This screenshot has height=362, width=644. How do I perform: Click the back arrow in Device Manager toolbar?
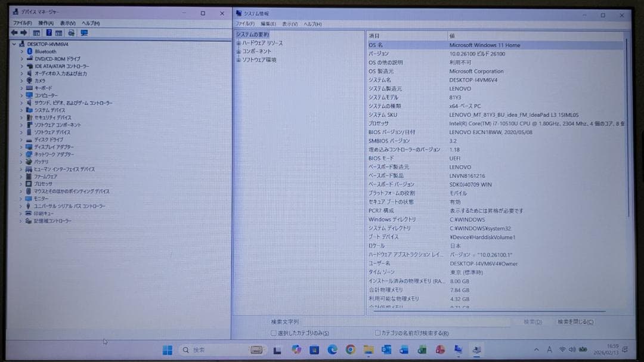(x=14, y=33)
